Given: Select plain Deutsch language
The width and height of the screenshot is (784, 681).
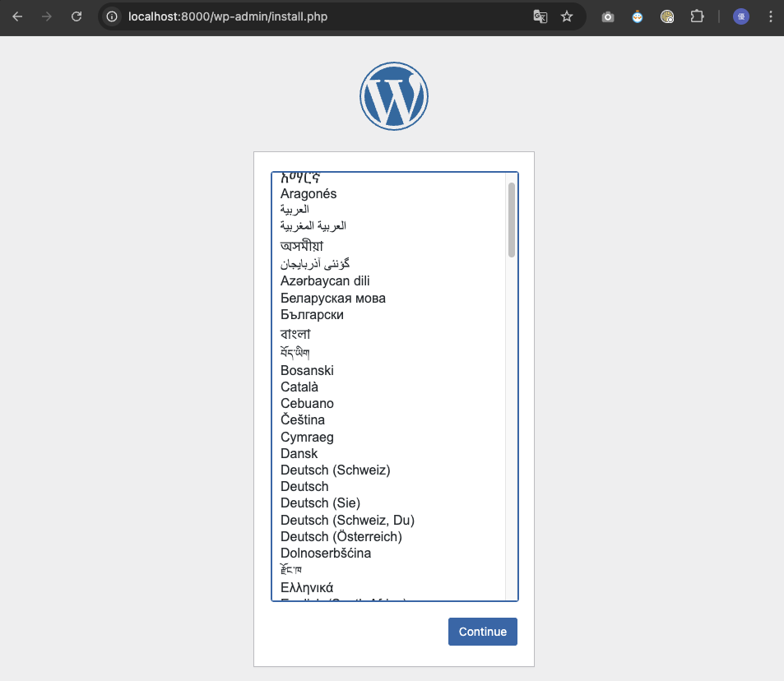Looking at the screenshot, I should [388, 487].
